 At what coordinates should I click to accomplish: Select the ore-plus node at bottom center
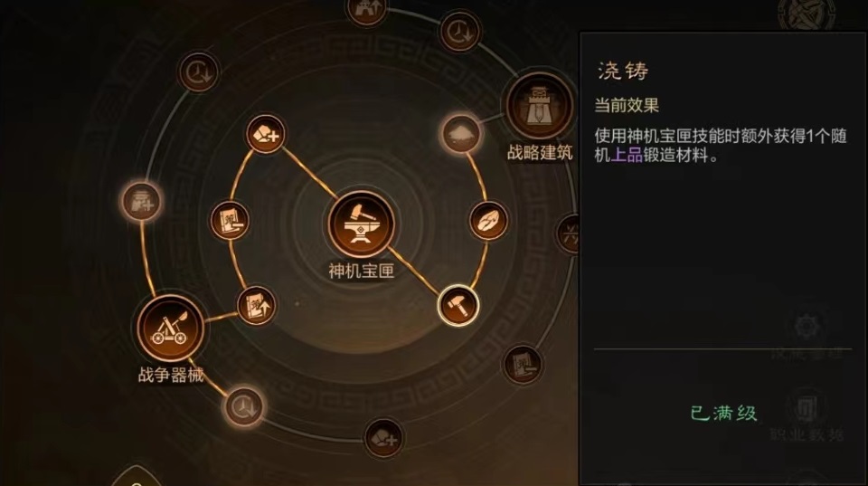pos(383,438)
